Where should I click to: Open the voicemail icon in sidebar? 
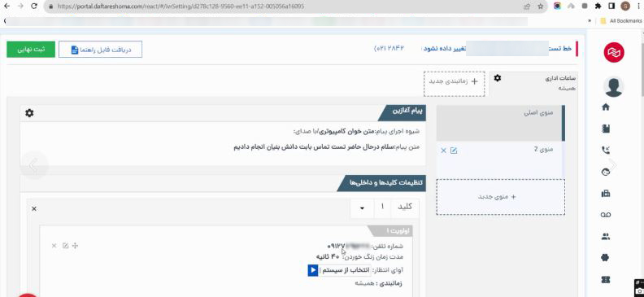[606, 215]
